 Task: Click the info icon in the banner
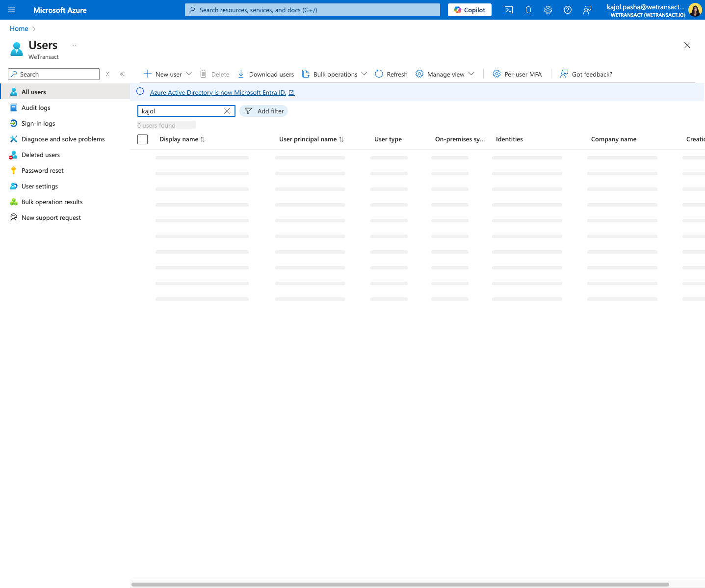(140, 91)
